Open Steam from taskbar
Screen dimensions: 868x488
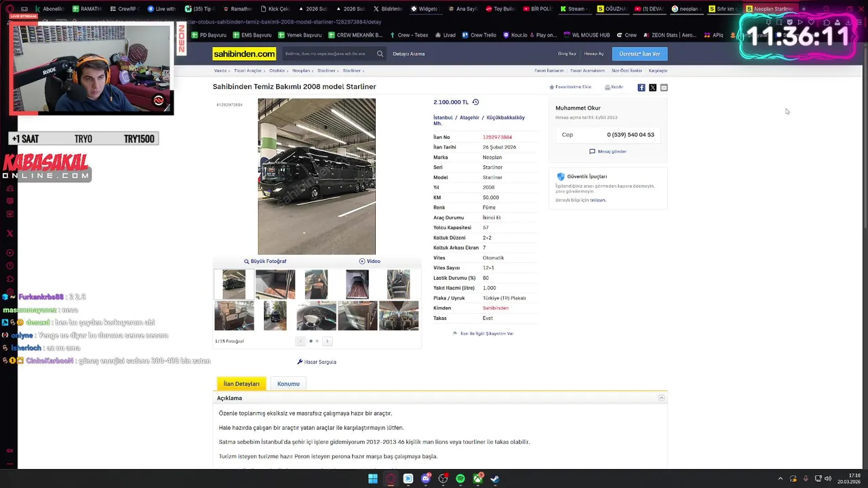coord(495,479)
